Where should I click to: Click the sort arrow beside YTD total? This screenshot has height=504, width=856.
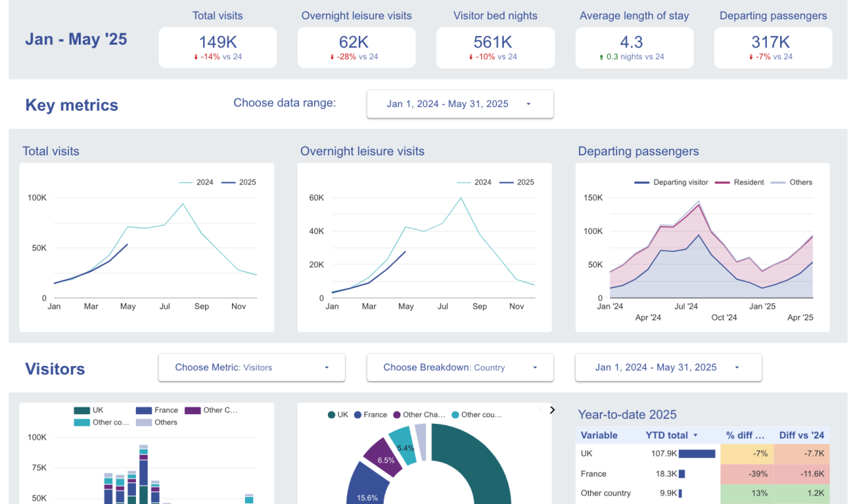click(x=695, y=436)
